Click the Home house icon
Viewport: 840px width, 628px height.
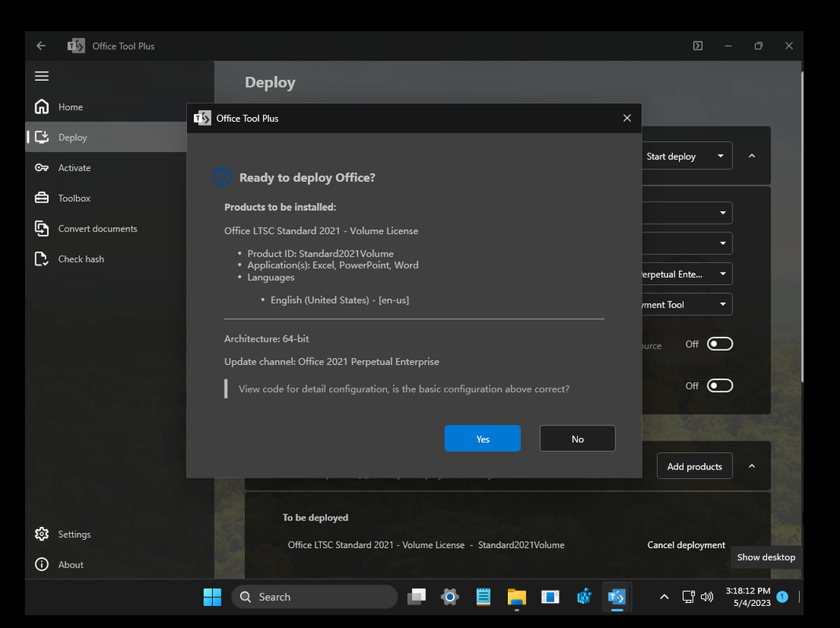tap(42, 107)
